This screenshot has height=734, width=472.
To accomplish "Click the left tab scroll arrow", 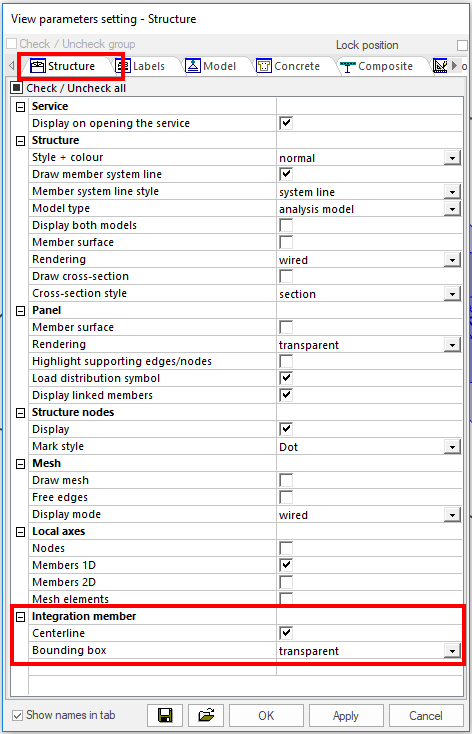I will click(x=12, y=66).
